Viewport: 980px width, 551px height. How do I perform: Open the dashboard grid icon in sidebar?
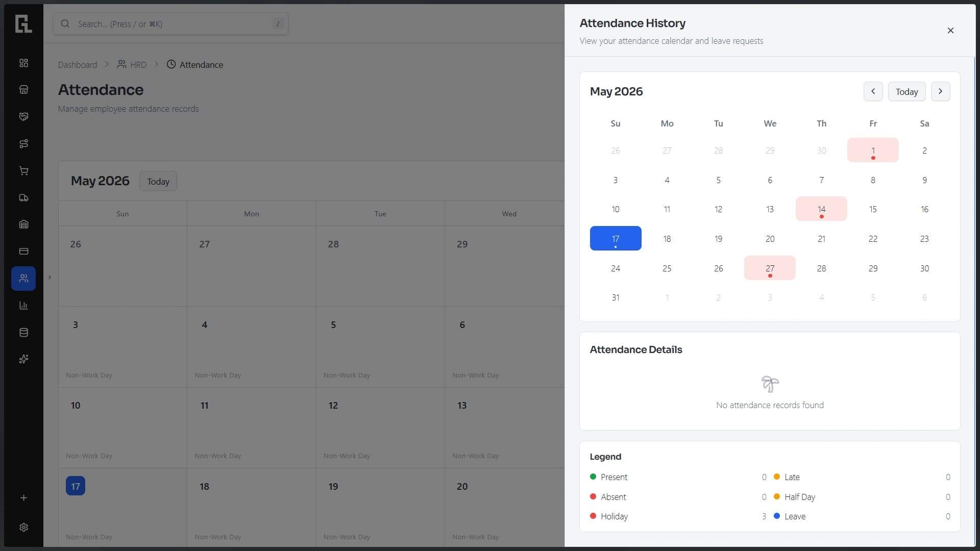click(x=23, y=63)
